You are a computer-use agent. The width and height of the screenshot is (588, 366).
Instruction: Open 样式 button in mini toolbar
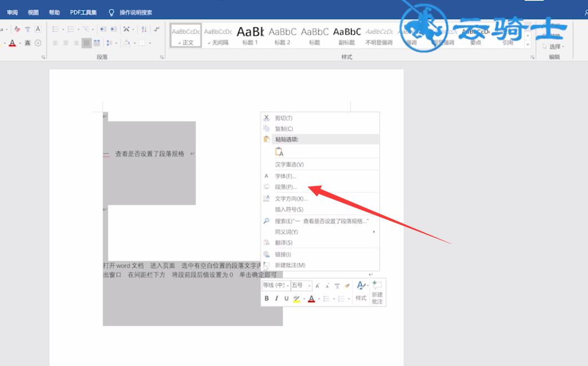point(361,292)
